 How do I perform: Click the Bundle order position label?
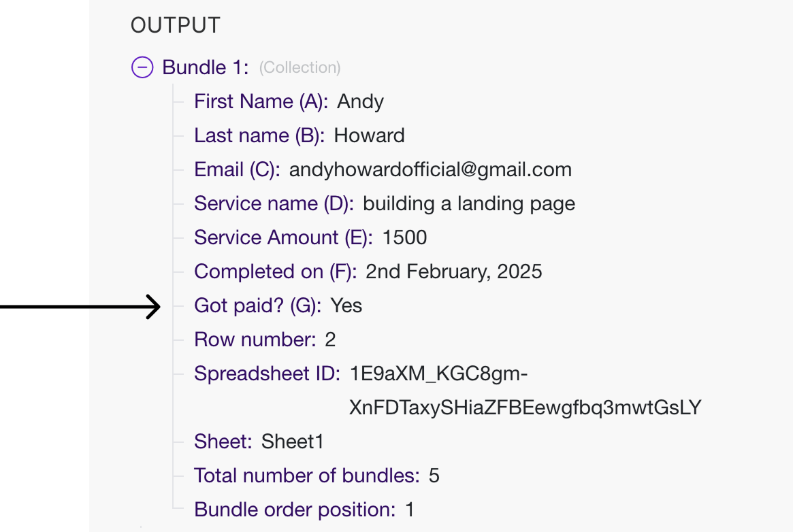pyautogui.click(x=294, y=510)
